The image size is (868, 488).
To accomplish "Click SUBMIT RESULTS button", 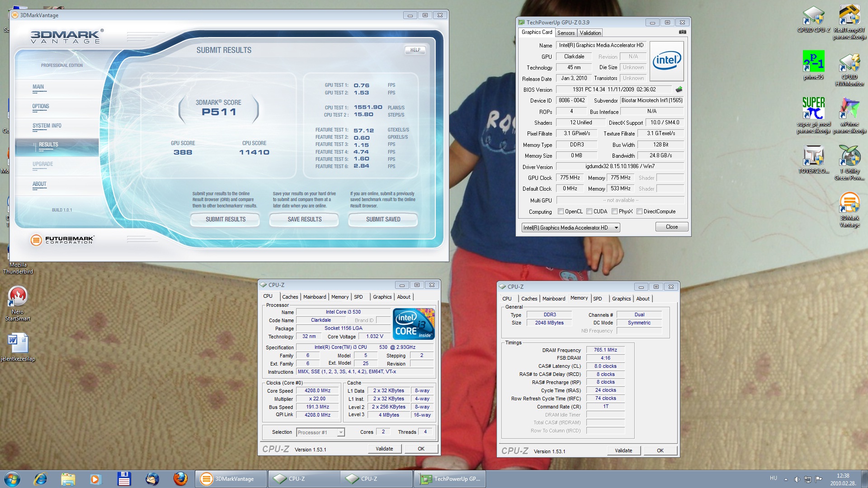I will pos(225,219).
